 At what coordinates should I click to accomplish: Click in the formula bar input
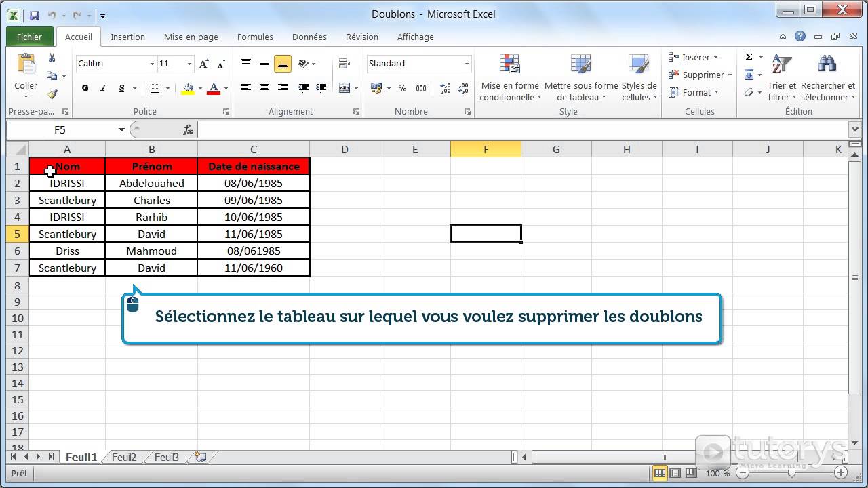(x=522, y=129)
